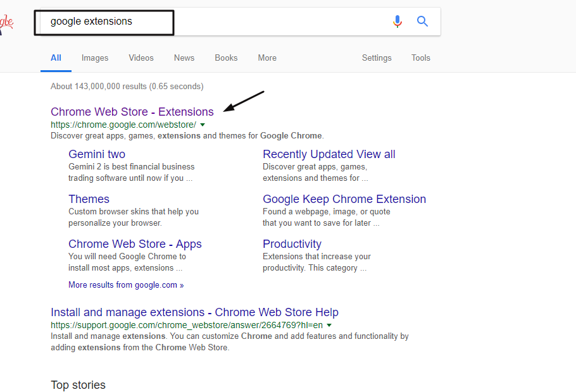Open search Tools

point(421,58)
